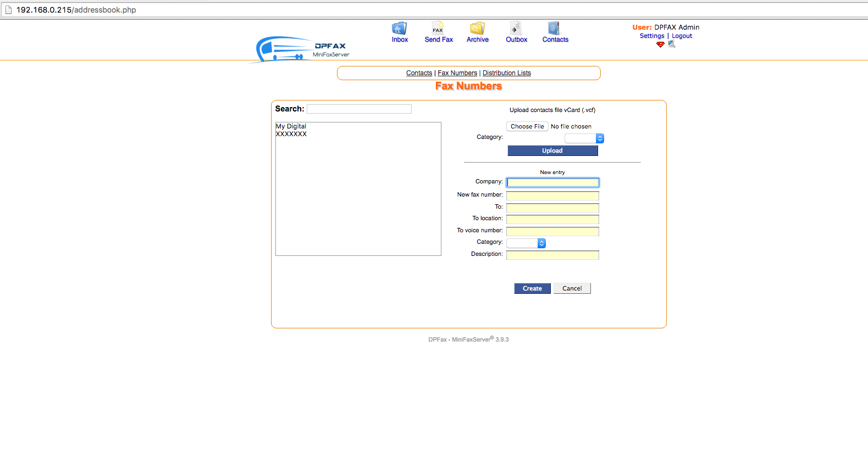Click 'No file chosen' text
Image resolution: width=868 pixels, height=458 pixels.
(571, 126)
